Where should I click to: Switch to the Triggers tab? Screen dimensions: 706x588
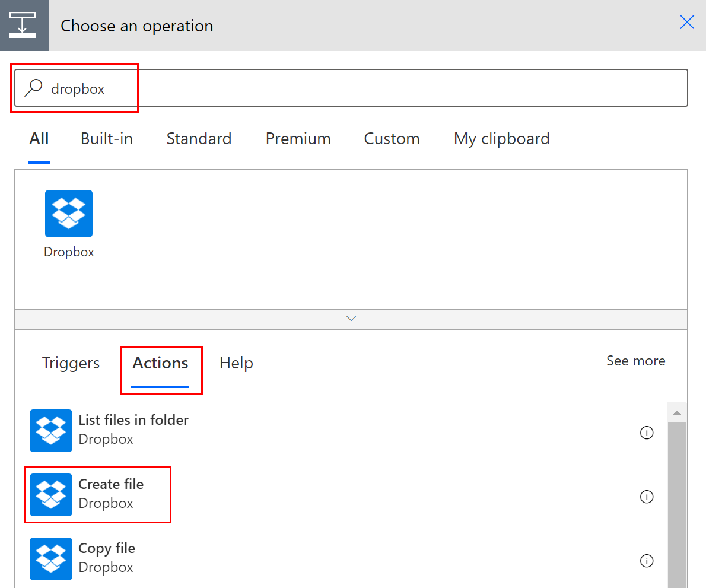pos(70,363)
